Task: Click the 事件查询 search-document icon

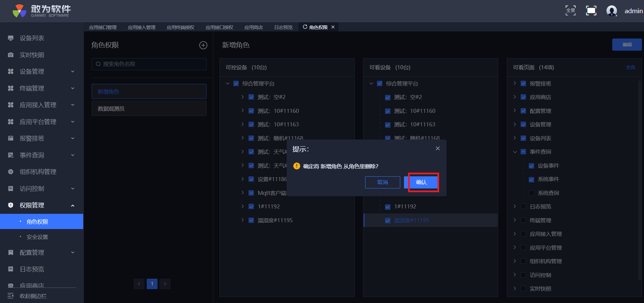Action: pos(11,155)
